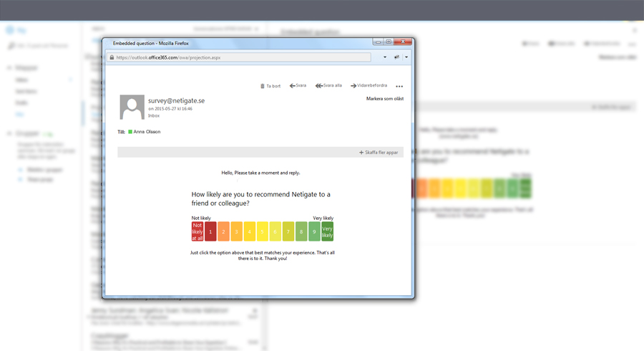Screen dimensions: 644x351
Task: Select rating 9 on the scale
Action: click(x=314, y=231)
